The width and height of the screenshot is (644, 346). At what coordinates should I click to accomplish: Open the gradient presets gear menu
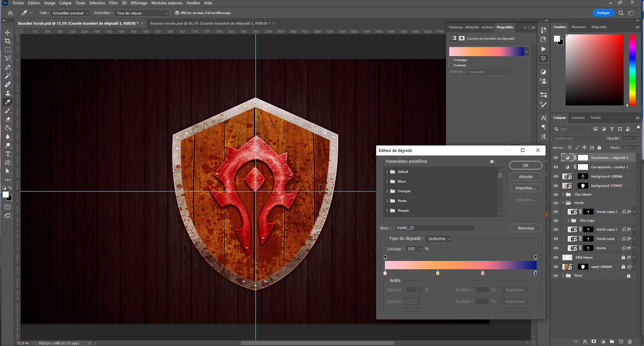pyautogui.click(x=492, y=161)
